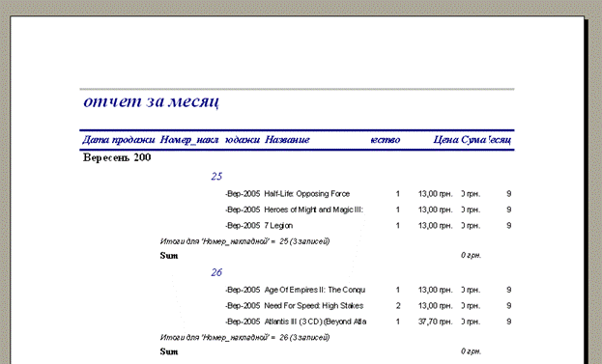Image resolution: width=602 pixels, height=364 pixels.
Task: Select the price "37,70 грн."
Action: click(436, 322)
